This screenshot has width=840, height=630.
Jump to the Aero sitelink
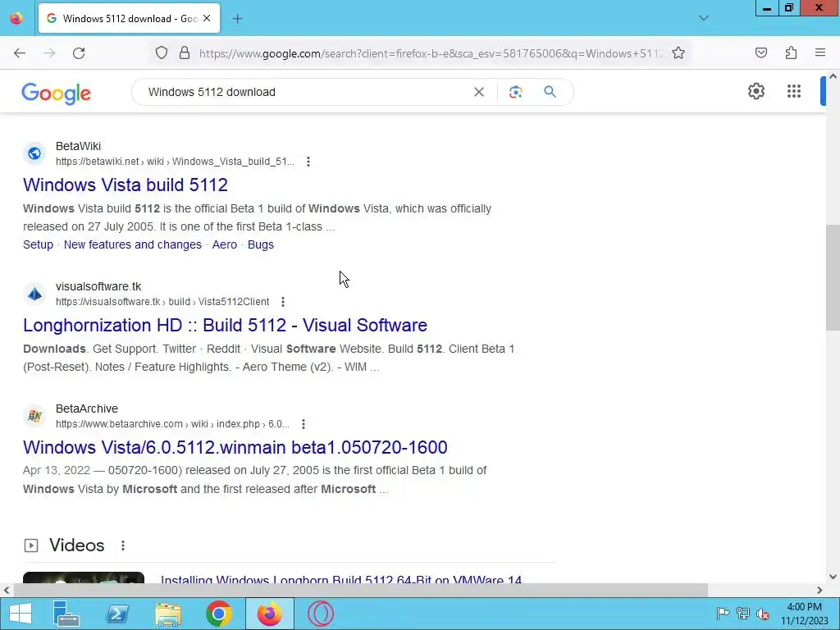click(225, 244)
